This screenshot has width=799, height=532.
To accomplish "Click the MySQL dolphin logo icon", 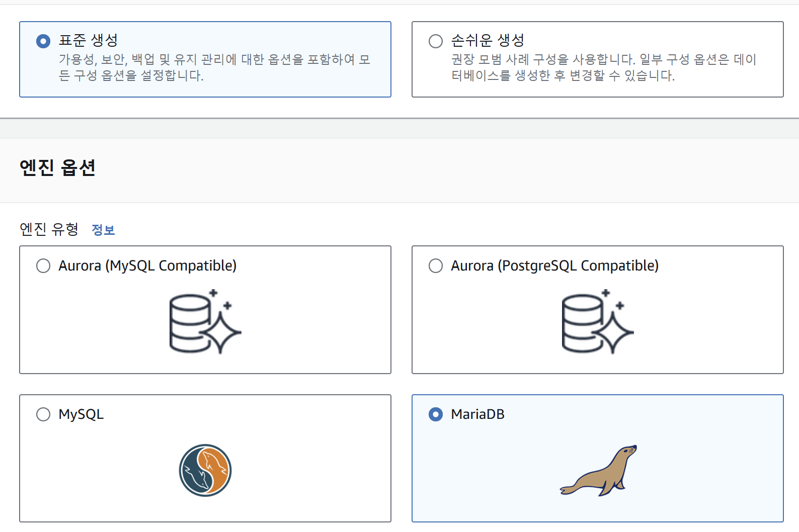I will coord(205,470).
